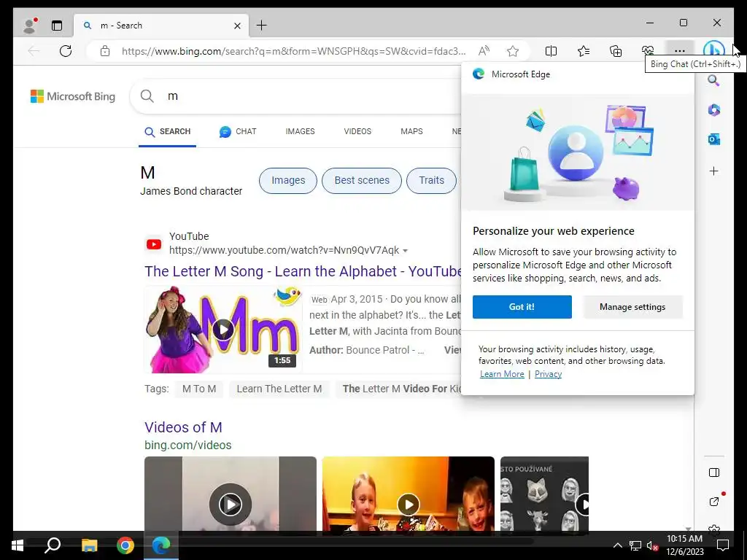This screenshot has height=560, width=747.
Task: Open the notification center icon
Action: [x=723, y=545]
